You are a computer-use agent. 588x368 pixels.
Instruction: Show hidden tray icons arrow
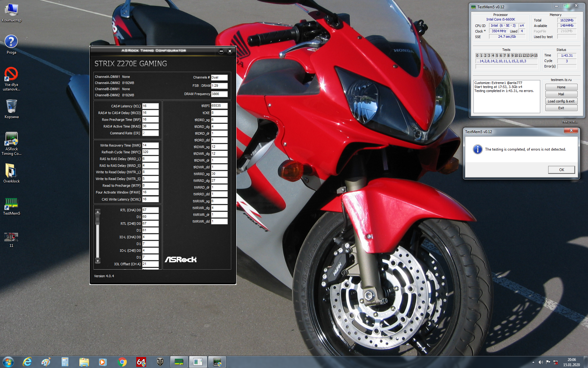click(533, 362)
